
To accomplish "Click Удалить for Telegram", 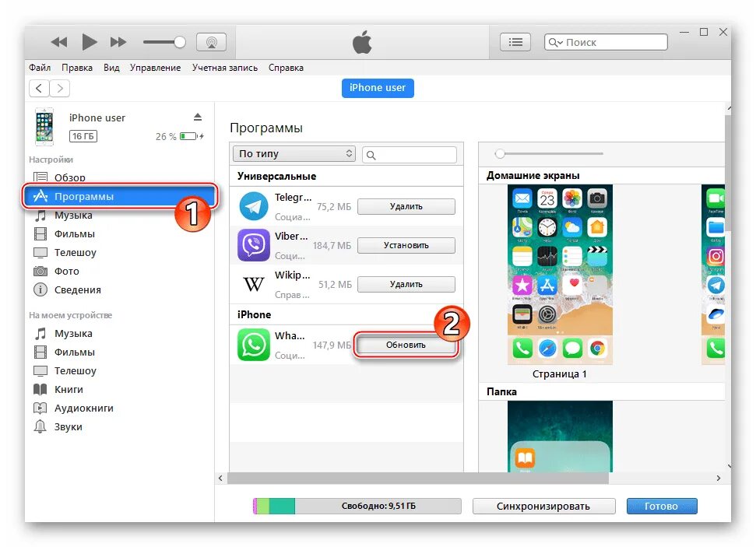I will coord(406,206).
